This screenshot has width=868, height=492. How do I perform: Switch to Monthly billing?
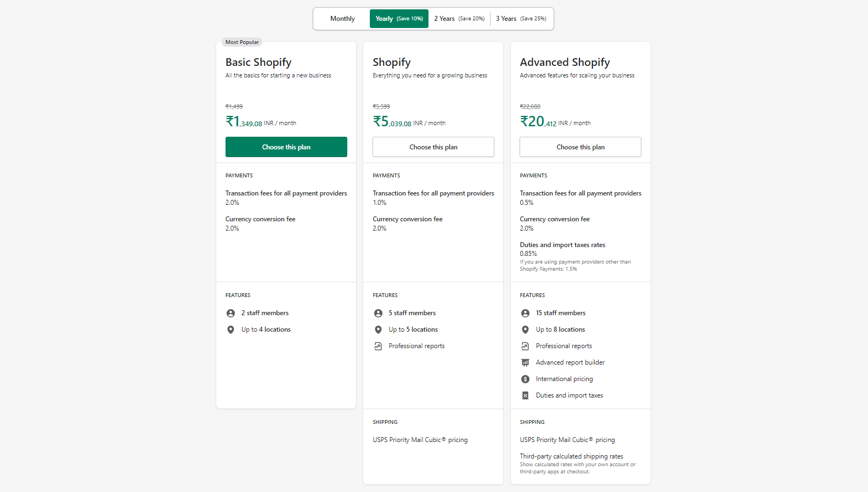pyautogui.click(x=342, y=19)
